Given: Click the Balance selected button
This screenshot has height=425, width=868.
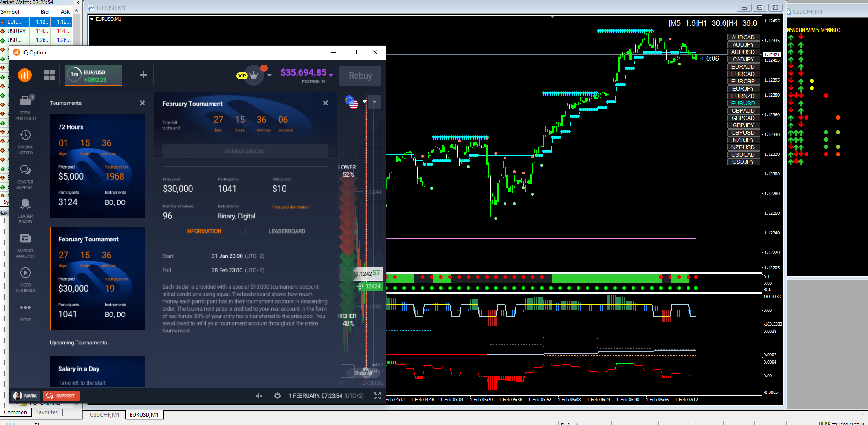Looking at the screenshot, I should (245, 151).
